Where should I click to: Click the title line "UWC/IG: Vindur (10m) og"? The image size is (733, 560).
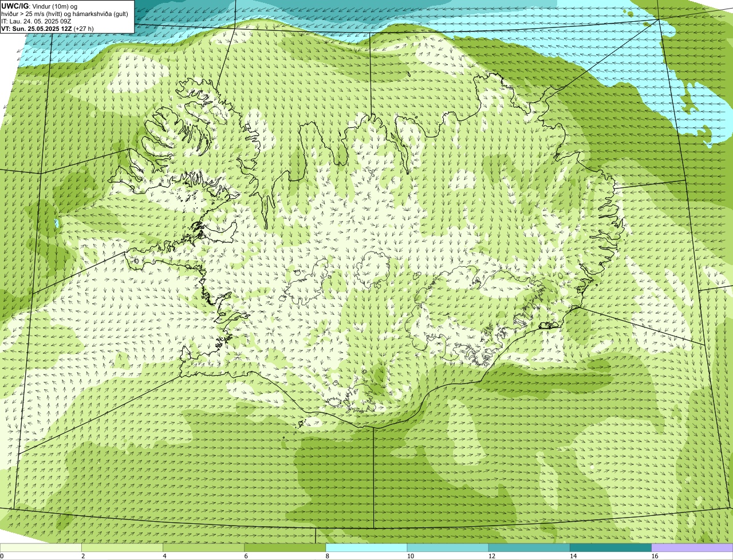coord(40,6)
